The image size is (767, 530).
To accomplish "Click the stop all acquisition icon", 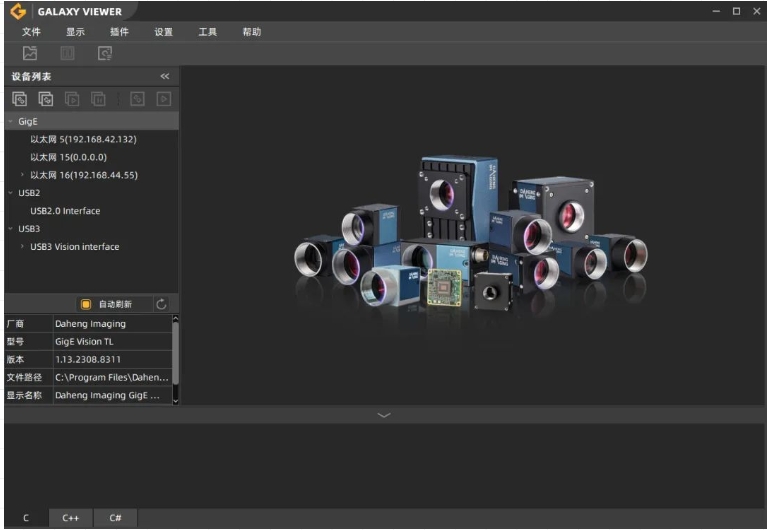I will pos(98,99).
